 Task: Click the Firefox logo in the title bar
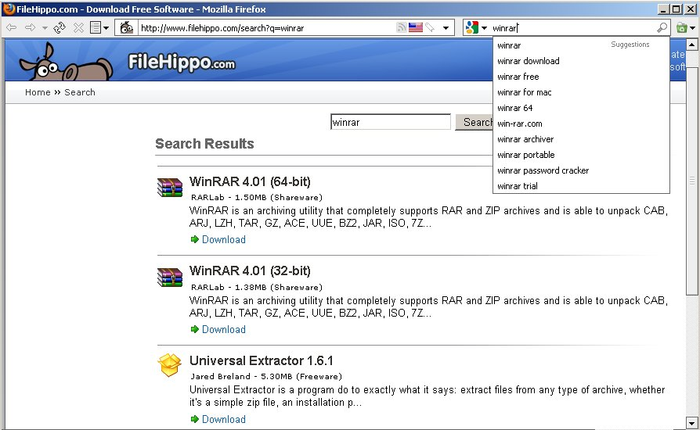[9, 8]
